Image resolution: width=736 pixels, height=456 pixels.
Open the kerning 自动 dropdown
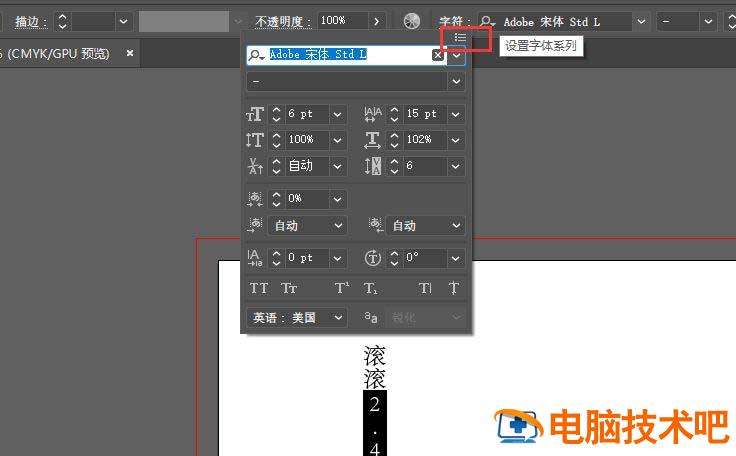pos(337,166)
